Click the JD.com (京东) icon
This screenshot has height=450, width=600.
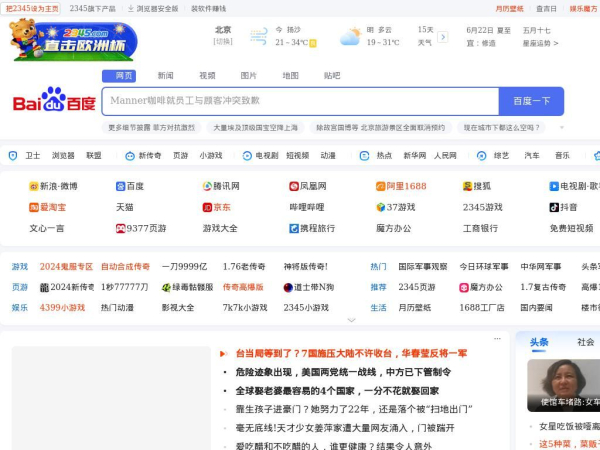207,207
